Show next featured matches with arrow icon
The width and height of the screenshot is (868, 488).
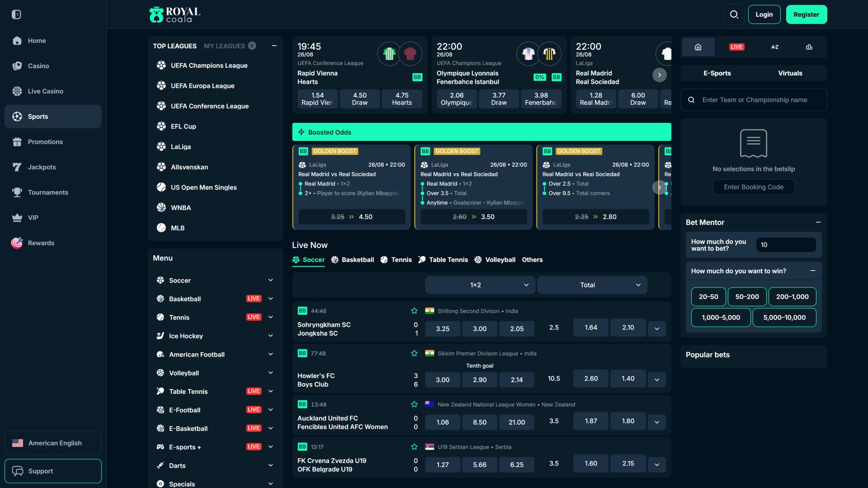(660, 75)
